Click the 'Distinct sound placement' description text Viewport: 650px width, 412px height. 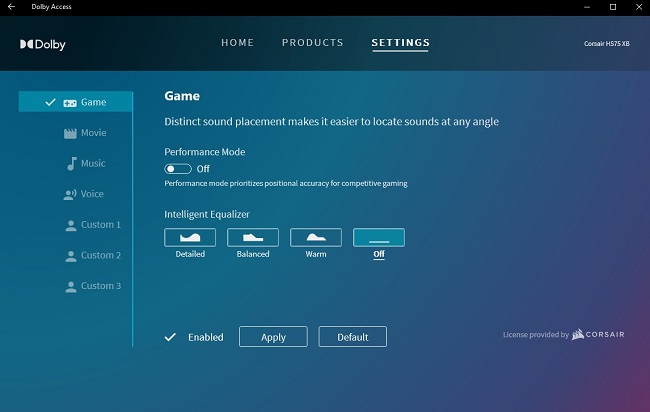pyautogui.click(x=332, y=121)
